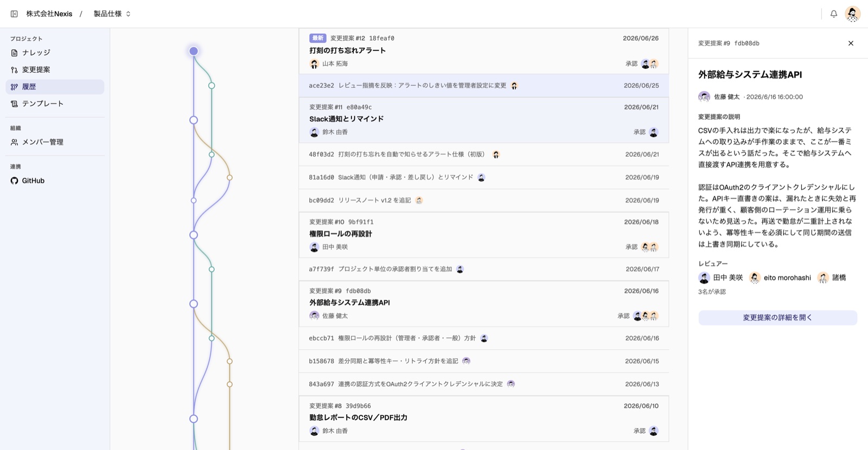Image resolution: width=868 pixels, height=450 pixels.
Task: Toggle the sidebar collapse icon
Action: coord(14,14)
